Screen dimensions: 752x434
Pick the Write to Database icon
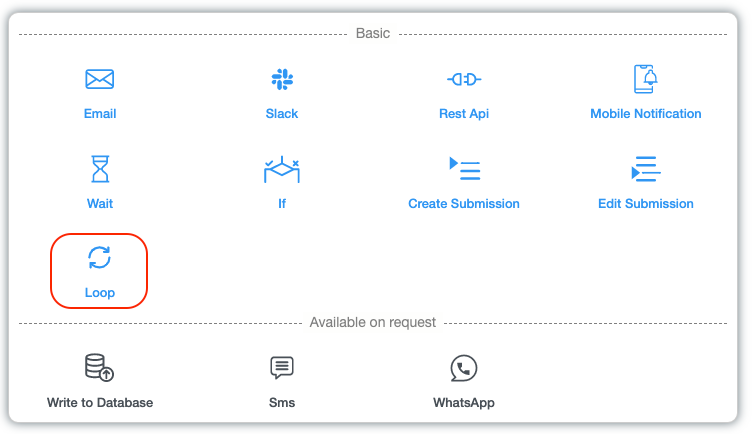point(100,367)
